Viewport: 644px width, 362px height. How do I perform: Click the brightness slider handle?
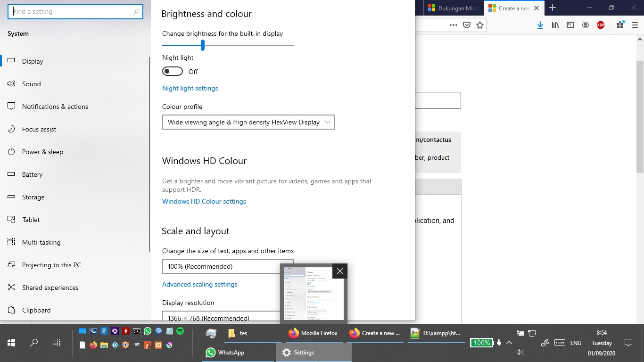click(202, 45)
